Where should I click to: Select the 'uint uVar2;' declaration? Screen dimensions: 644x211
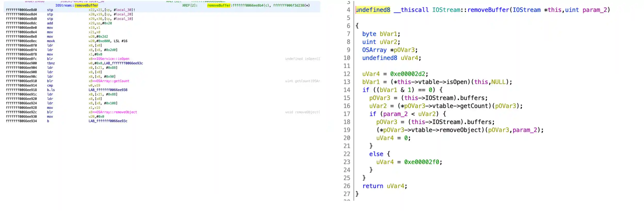coord(381,42)
